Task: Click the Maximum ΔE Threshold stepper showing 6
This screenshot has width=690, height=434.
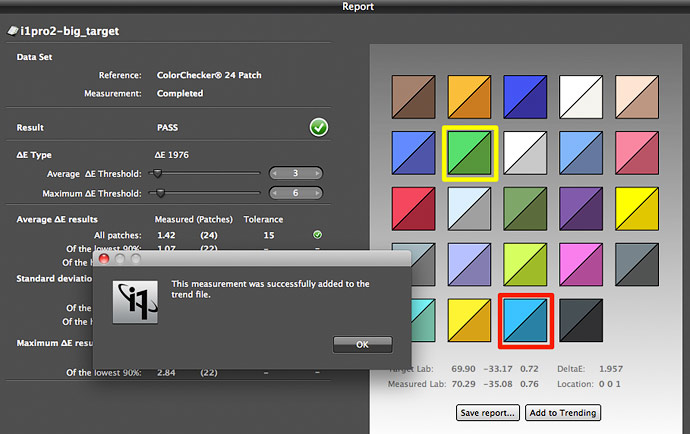Action: tap(296, 193)
